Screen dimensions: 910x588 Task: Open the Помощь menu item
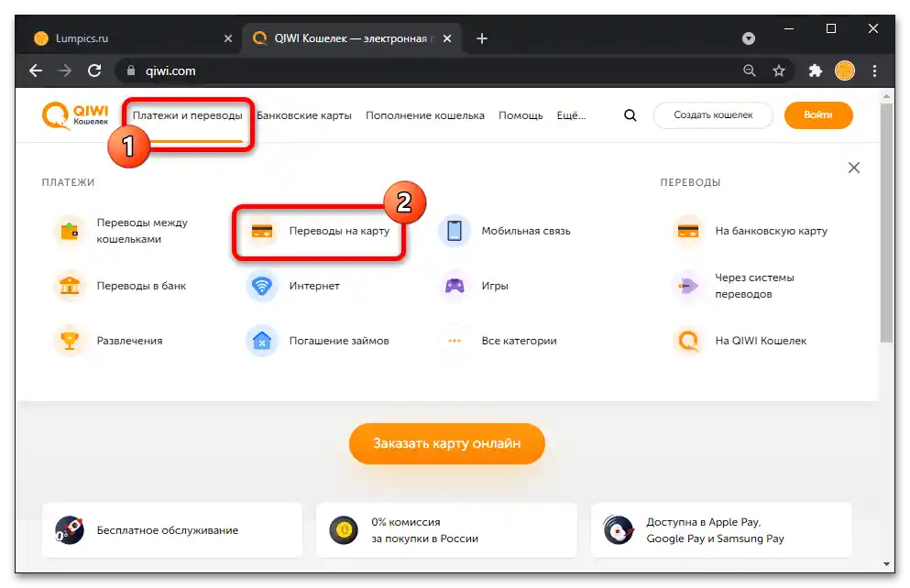tap(521, 115)
